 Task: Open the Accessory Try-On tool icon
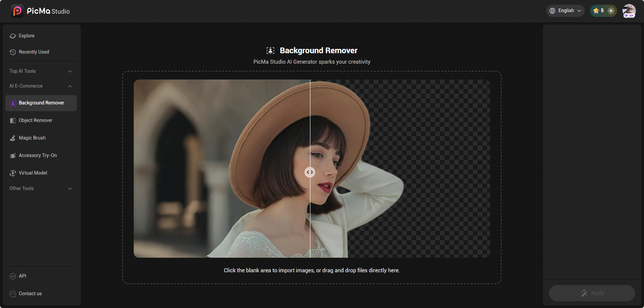tap(13, 155)
